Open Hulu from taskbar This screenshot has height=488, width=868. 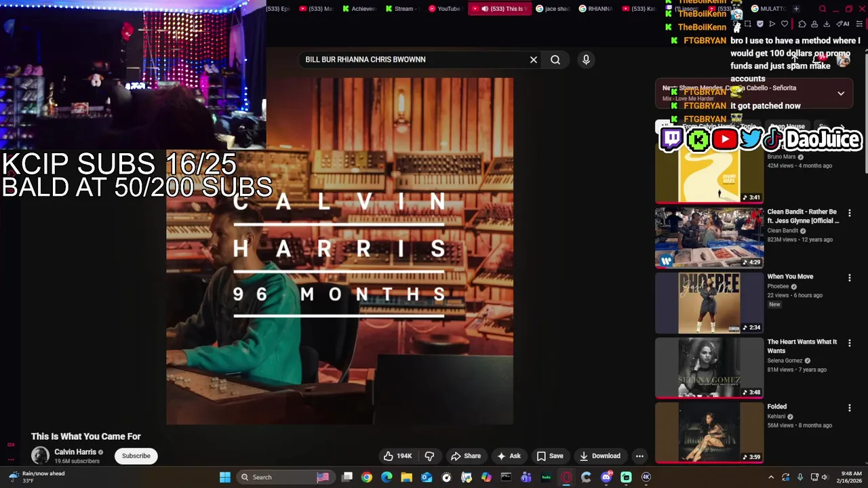pyautogui.click(x=546, y=477)
